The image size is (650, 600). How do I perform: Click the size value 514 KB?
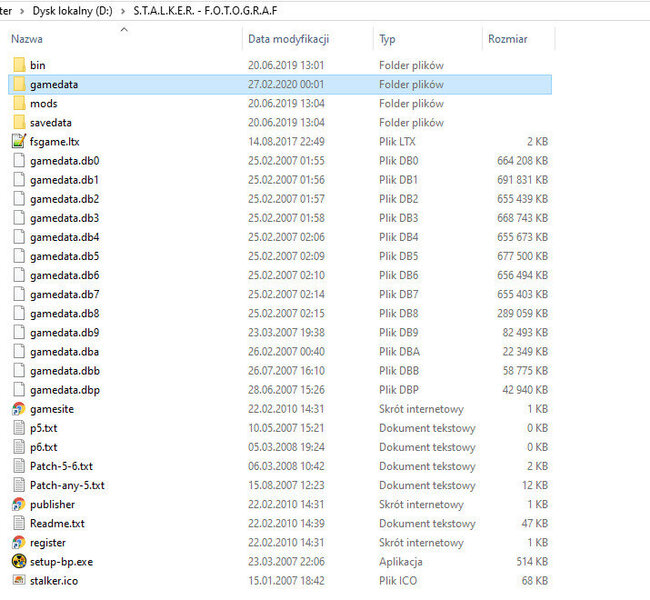[532, 561]
